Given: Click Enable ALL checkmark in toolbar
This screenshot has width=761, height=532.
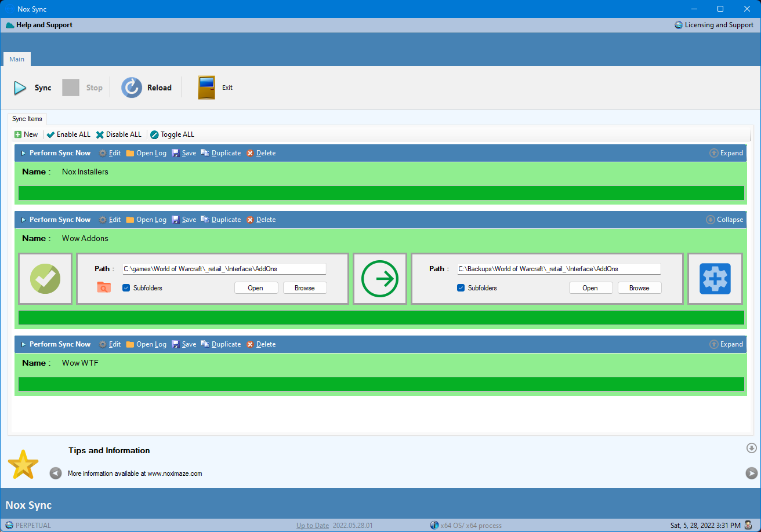Looking at the screenshot, I should [68, 134].
